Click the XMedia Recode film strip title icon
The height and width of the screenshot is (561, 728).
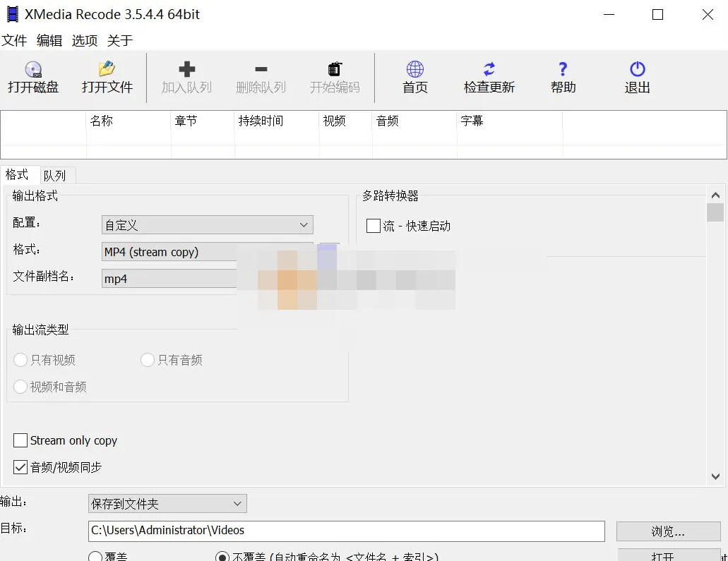tap(13, 14)
